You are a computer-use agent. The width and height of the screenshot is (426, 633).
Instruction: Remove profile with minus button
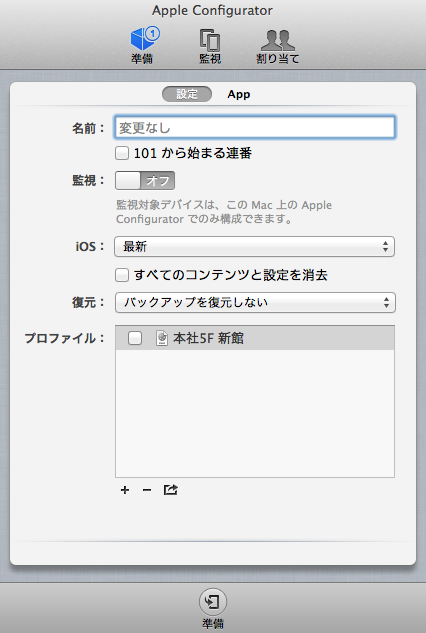(x=147, y=490)
